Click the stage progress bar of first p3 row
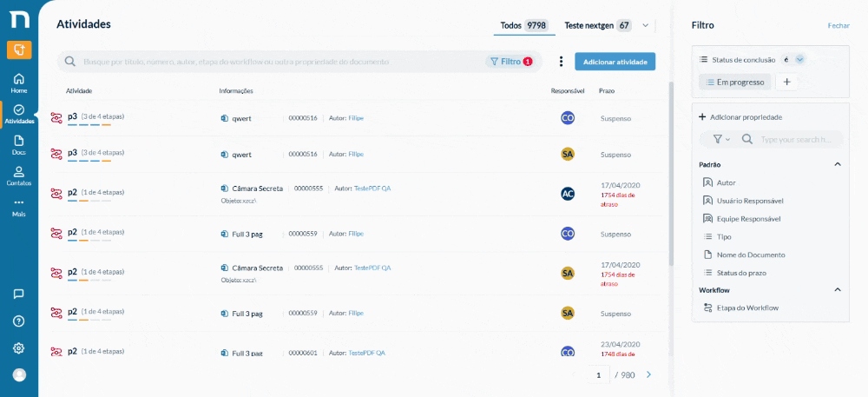The width and height of the screenshot is (868, 397). coord(89,124)
